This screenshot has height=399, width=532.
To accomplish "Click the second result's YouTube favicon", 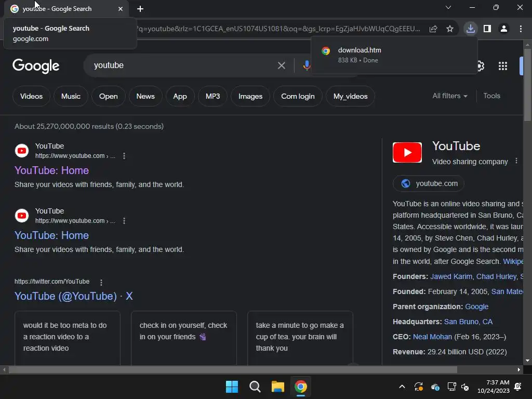I will (22, 216).
